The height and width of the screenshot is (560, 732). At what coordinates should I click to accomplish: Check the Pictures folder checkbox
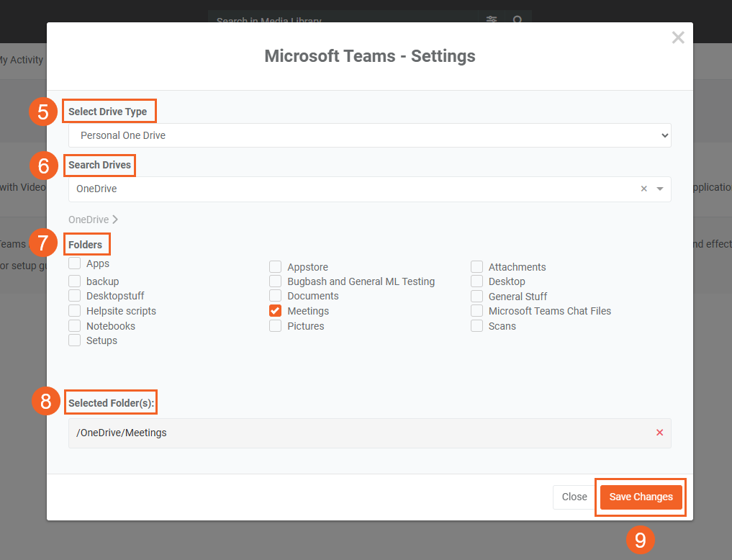275,326
